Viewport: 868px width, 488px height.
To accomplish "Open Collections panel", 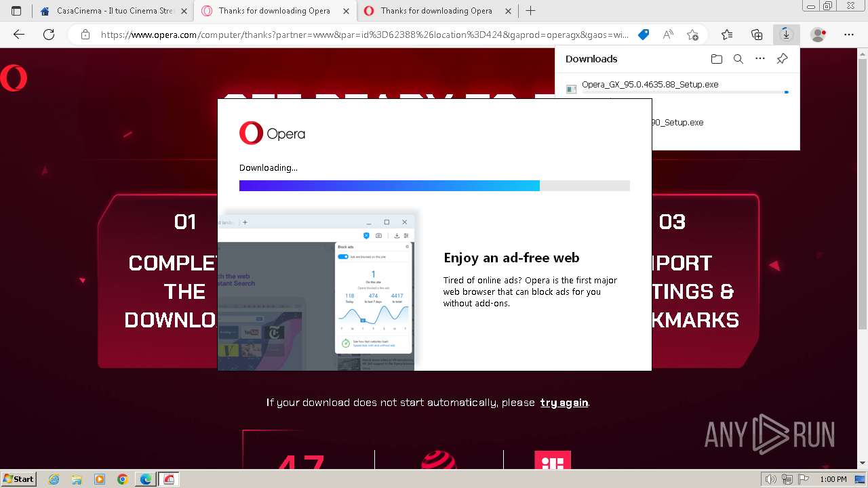I will (x=757, y=35).
